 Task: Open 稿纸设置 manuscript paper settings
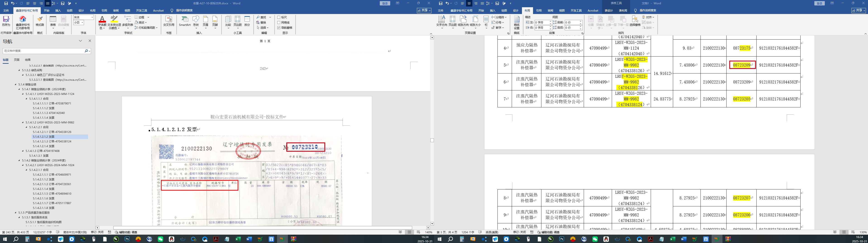(x=516, y=23)
